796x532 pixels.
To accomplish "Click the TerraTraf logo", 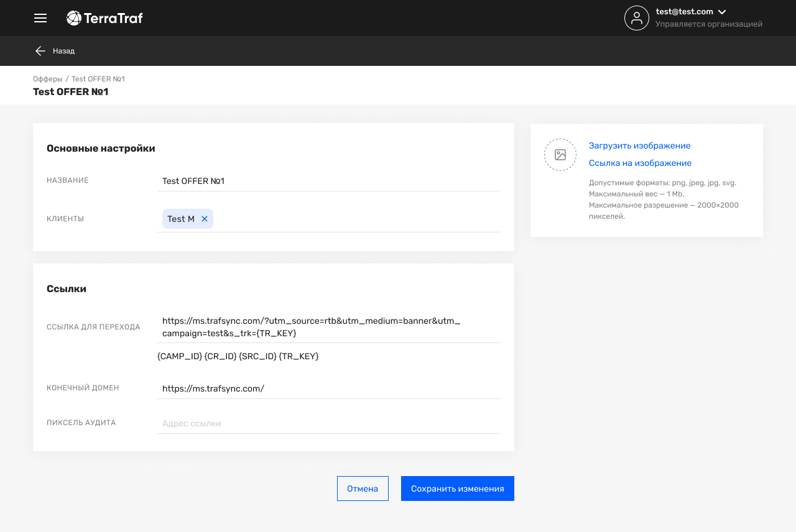I will [x=104, y=18].
